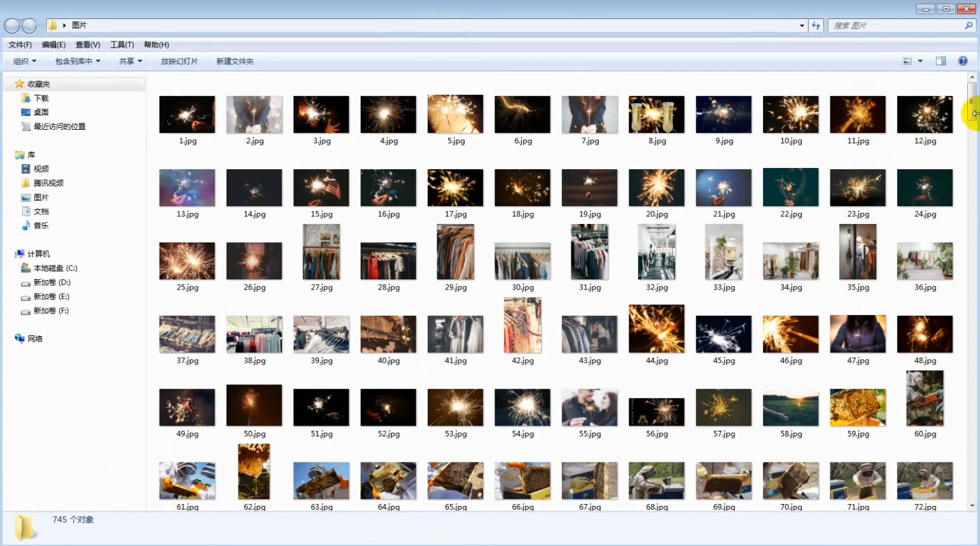Select thumbnail 15.jpg with flag sparkler
Screen dimensions: 980x546
coord(321,188)
